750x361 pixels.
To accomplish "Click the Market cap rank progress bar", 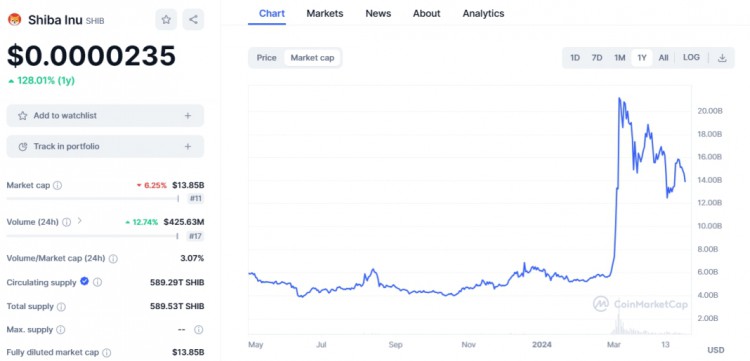I will click(x=93, y=198).
